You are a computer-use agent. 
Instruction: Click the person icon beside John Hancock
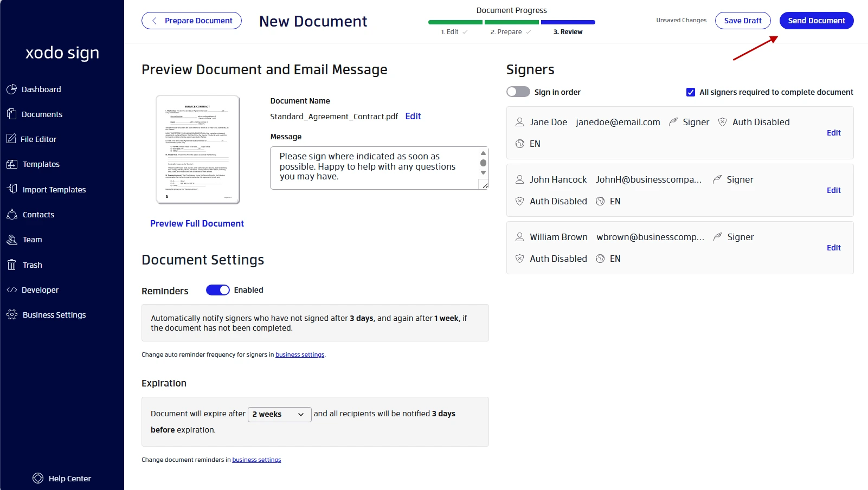(519, 179)
